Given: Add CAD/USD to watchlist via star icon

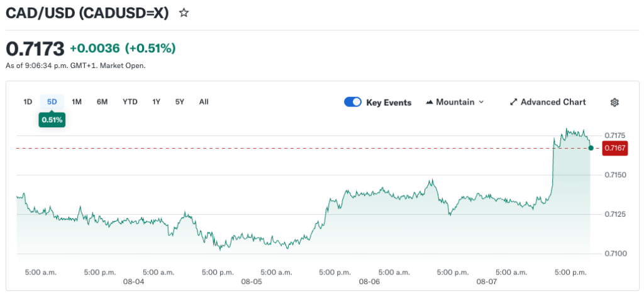Looking at the screenshot, I should (x=184, y=13).
